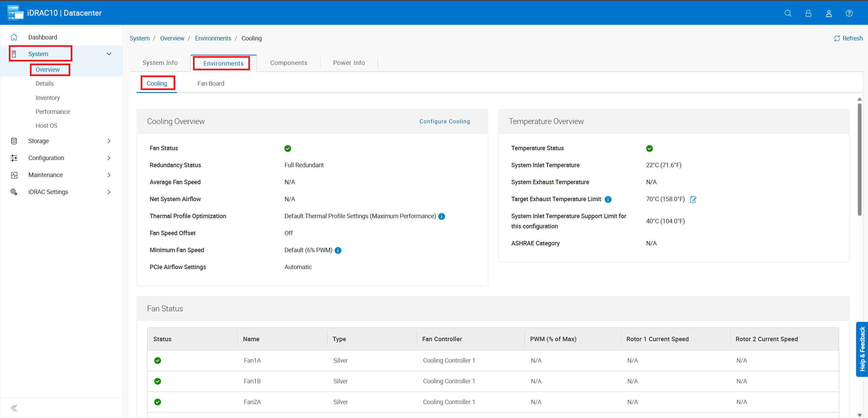The height and width of the screenshot is (418, 868).
Task: Click the Configure Cooling link
Action: pyautogui.click(x=444, y=121)
